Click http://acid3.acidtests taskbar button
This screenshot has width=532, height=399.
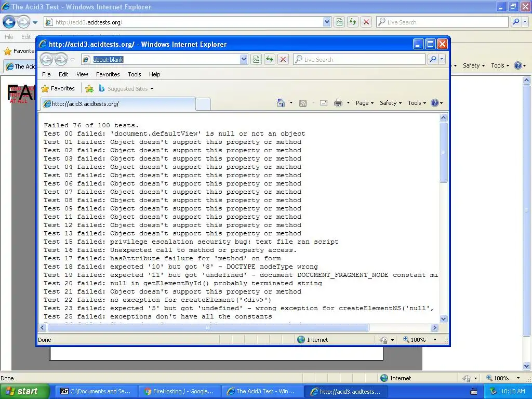click(x=345, y=391)
